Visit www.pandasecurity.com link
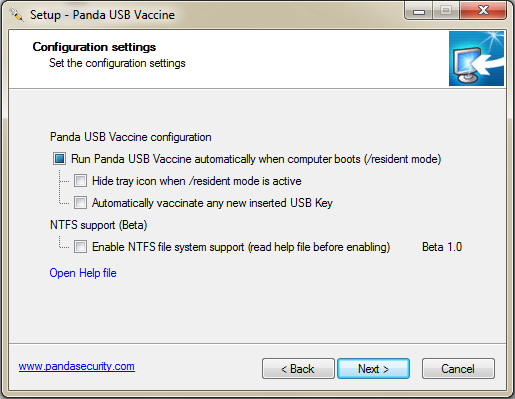Image resolution: width=515 pixels, height=399 pixels. point(77,366)
